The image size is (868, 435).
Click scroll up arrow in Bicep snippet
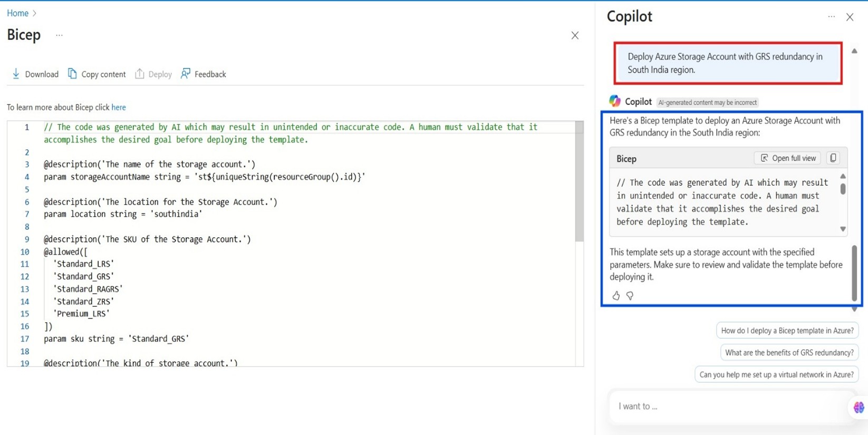[843, 176]
